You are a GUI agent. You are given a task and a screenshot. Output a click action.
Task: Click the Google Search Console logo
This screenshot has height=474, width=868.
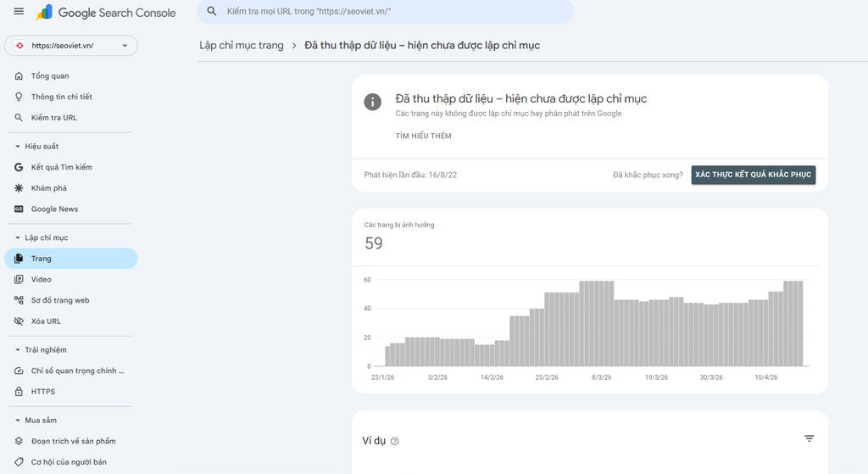[106, 13]
